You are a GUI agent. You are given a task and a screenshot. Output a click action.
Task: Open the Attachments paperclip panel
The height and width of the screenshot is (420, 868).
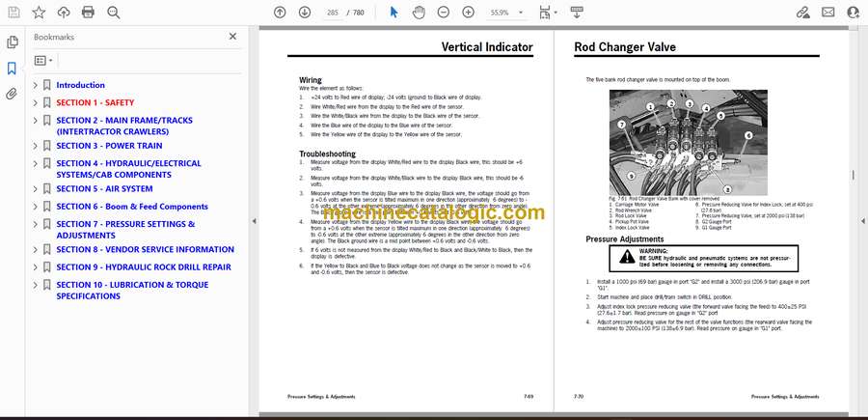[12, 94]
